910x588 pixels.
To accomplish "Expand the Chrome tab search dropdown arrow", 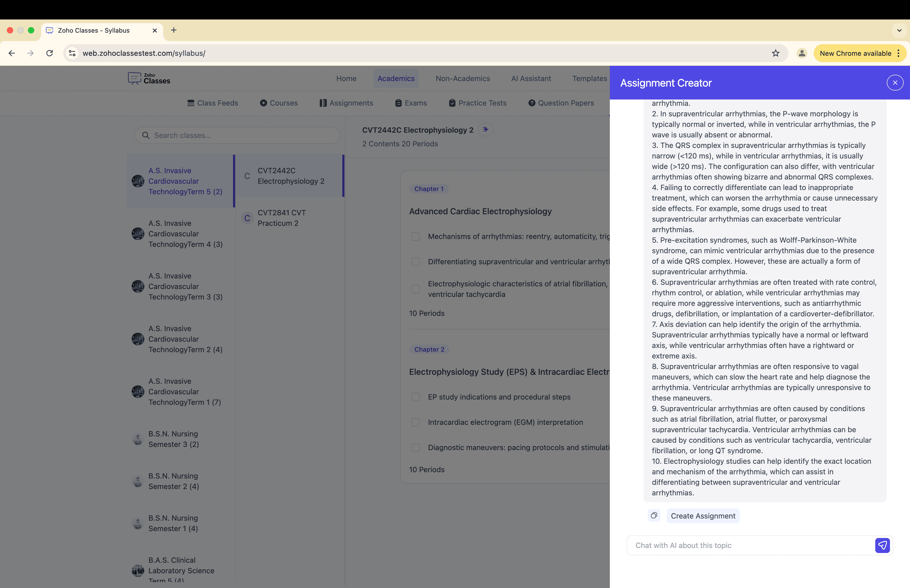I will pyautogui.click(x=899, y=31).
